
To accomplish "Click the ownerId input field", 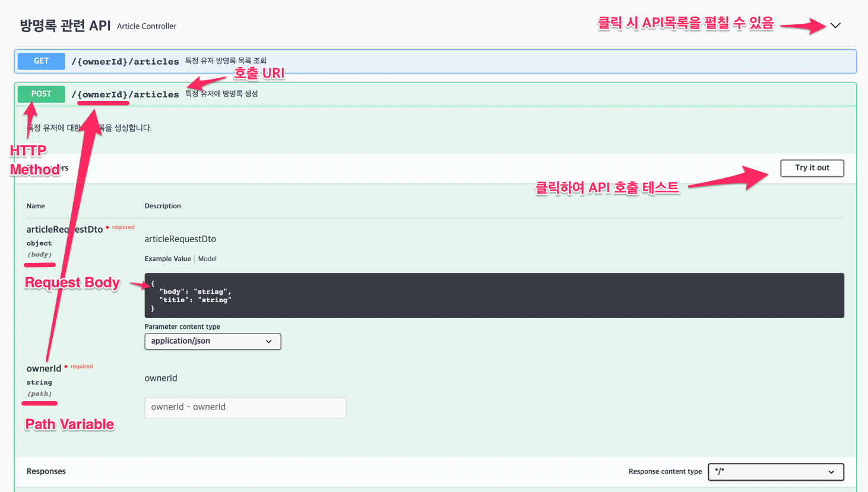I will (245, 407).
